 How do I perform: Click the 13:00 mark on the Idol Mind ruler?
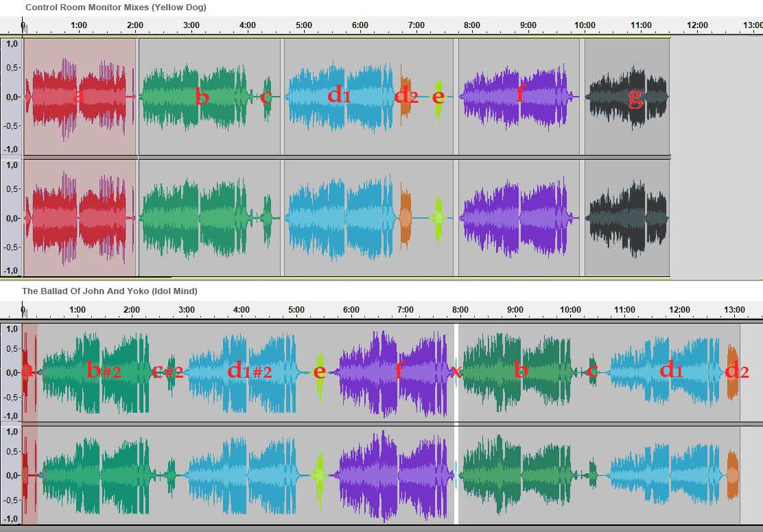(734, 310)
